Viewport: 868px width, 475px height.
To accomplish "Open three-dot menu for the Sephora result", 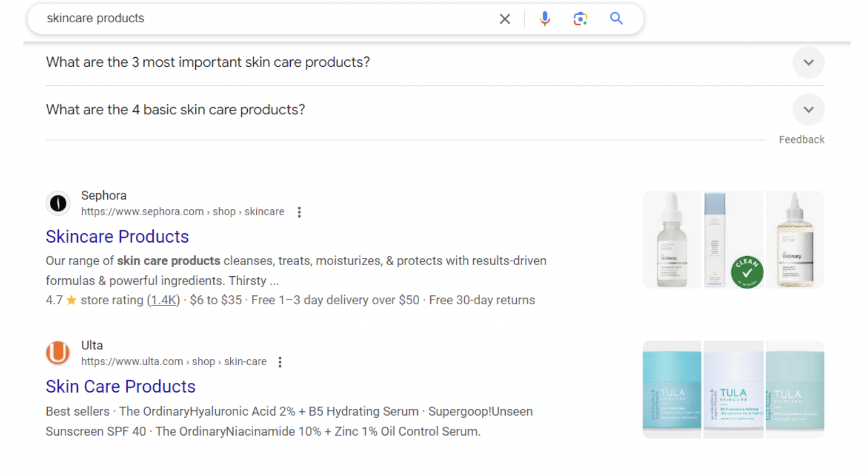I will [x=299, y=212].
